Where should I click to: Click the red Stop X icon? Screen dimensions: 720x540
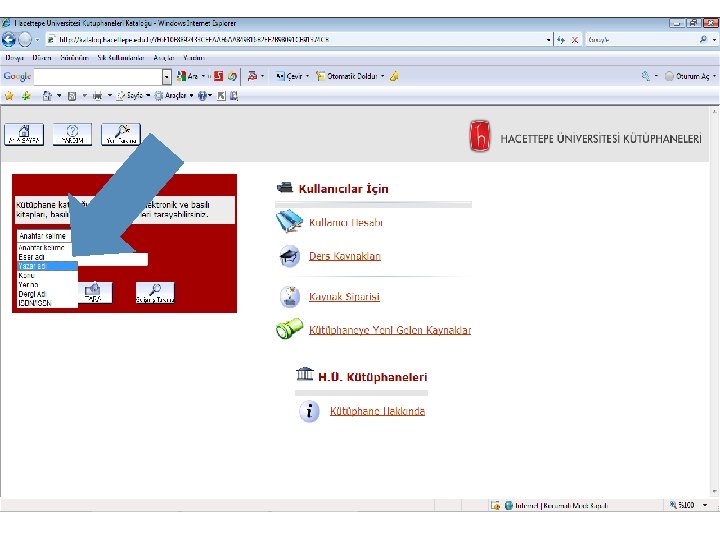coord(574,40)
